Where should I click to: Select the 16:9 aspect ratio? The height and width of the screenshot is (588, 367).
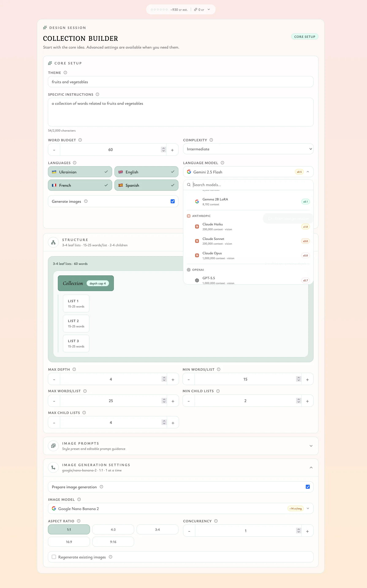pyautogui.click(x=69, y=542)
